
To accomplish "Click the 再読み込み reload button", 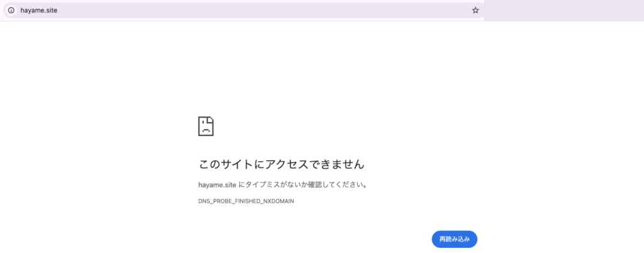I will point(454,239).
